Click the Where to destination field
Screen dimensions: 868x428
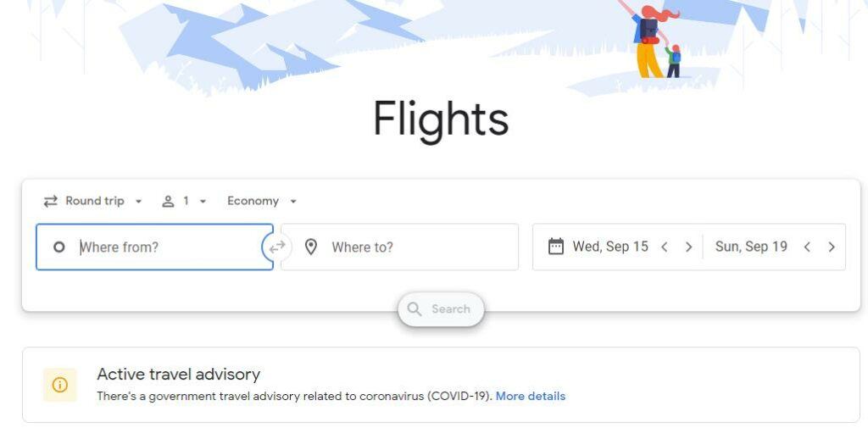pos(400,247)
